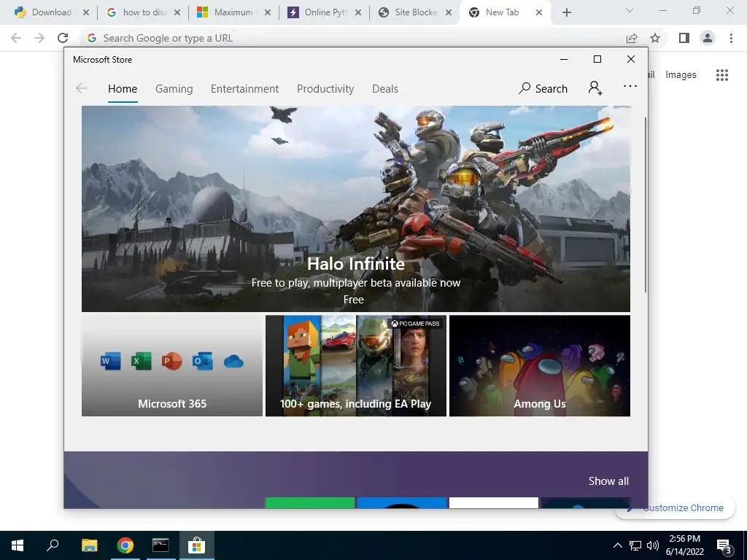Open the volume speaker tray icon
Screen dimensions: 747x560
653,545
